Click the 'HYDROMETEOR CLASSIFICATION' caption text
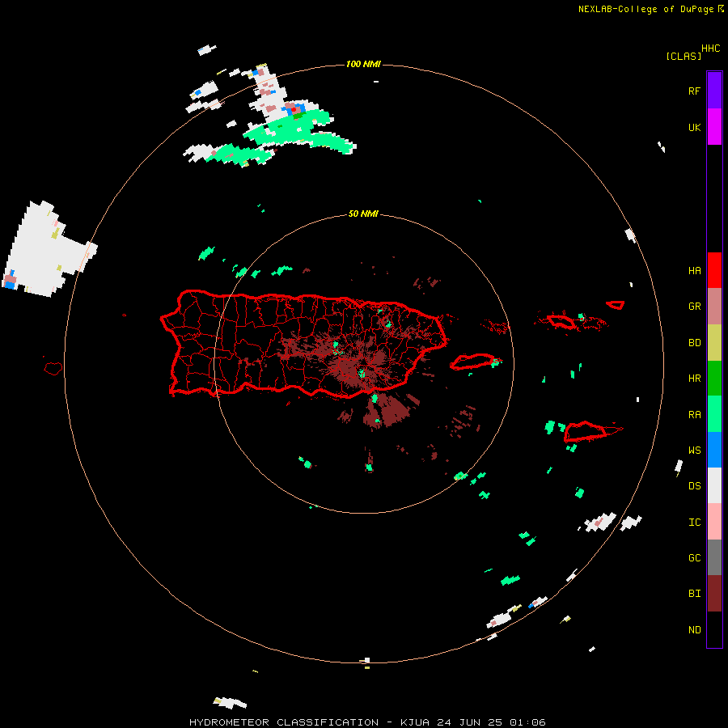 point(284,722)
